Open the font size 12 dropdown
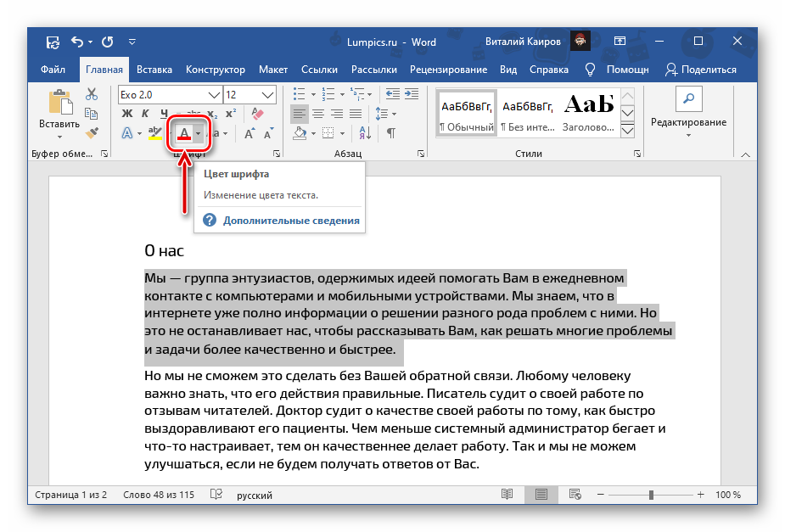The height and width of the screenshot is (532, 785). tap(268, 94)
